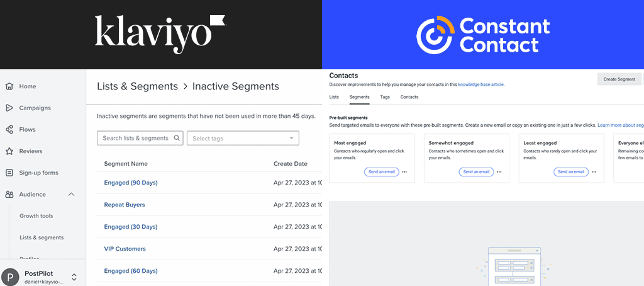
Task: Open the VIP Customers segment
Action: pyautogui.click(x=125, y=249)
